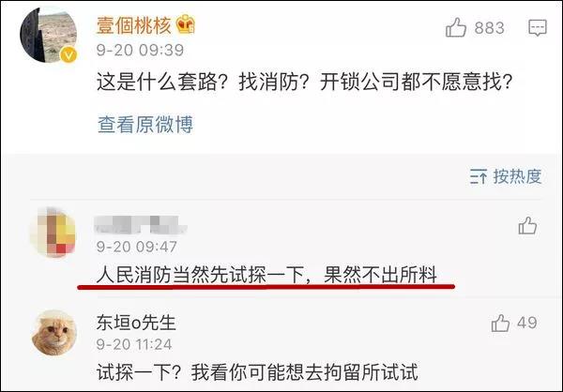This screenshot has height=392, width=563.
Task: Click the blurred username of commenter
Action: [140, 224]
